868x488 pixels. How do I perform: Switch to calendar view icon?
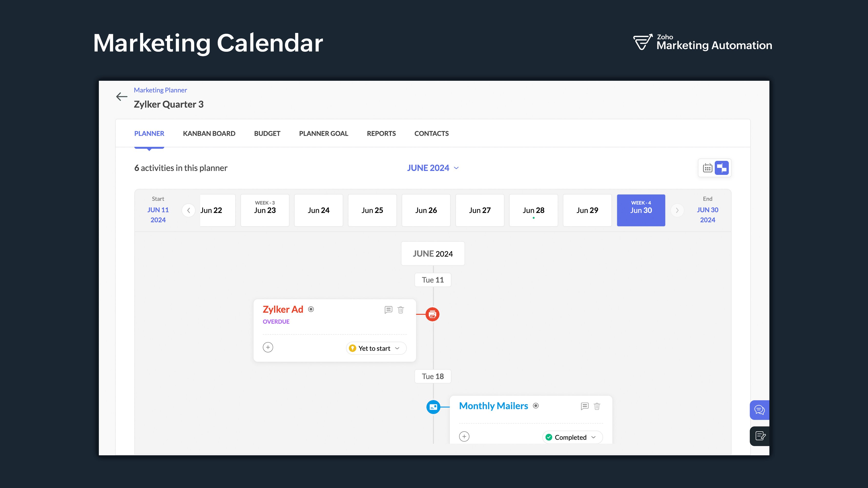[x=707, y=168]
